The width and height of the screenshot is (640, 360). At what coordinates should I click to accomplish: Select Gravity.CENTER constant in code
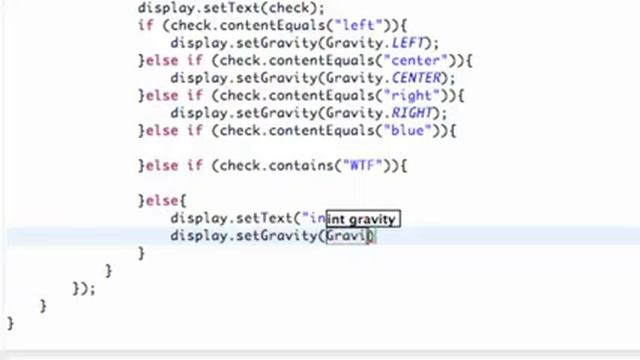[x=383, y=78]
